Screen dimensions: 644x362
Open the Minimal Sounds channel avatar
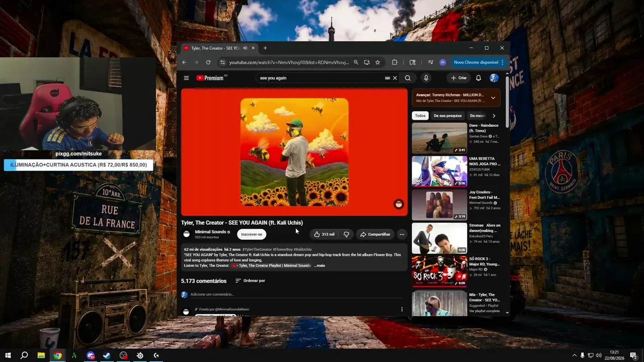tap(187, 234)
